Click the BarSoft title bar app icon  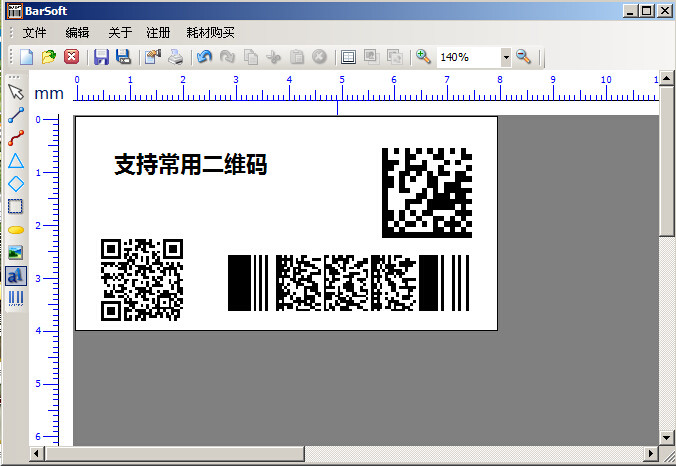click(14, 11)
